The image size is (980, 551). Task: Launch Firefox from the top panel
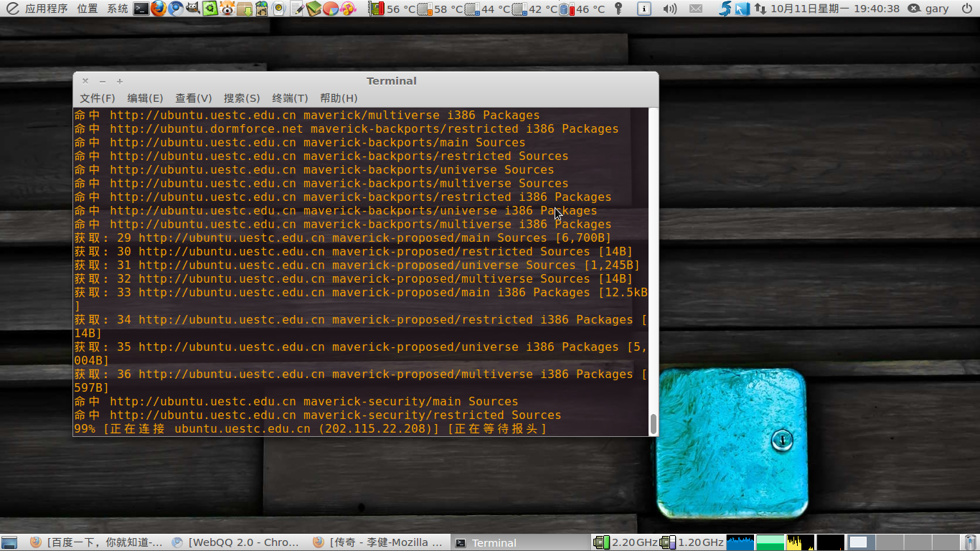coord(159,9)
